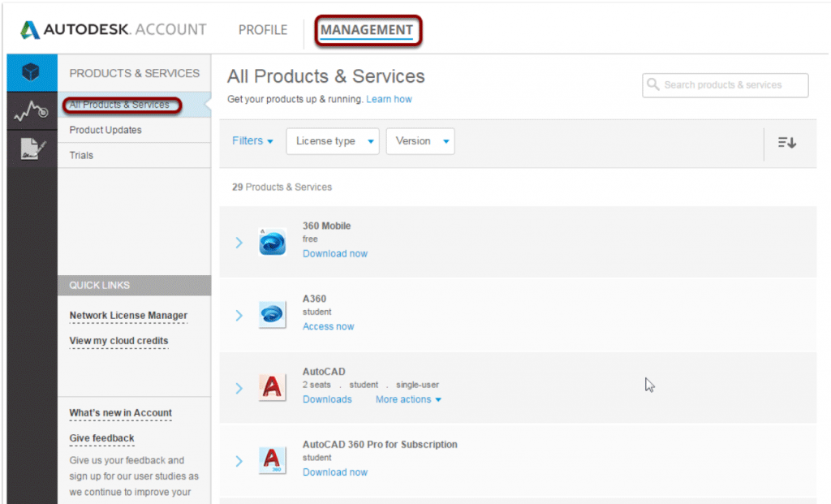Click the A360 product icon
The image size is (831, 504).
coord(272,315)
